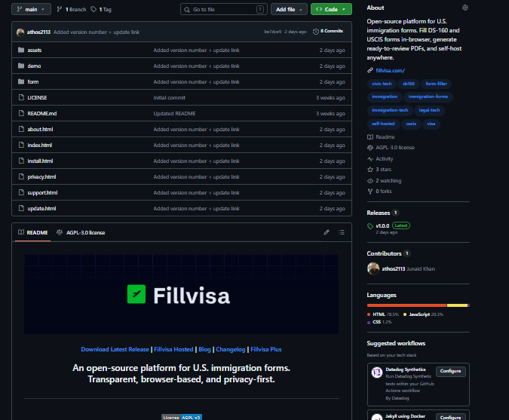Click the legal-tech topic tag
This screenshot has width=509, height=420.
tap(430, 110)
